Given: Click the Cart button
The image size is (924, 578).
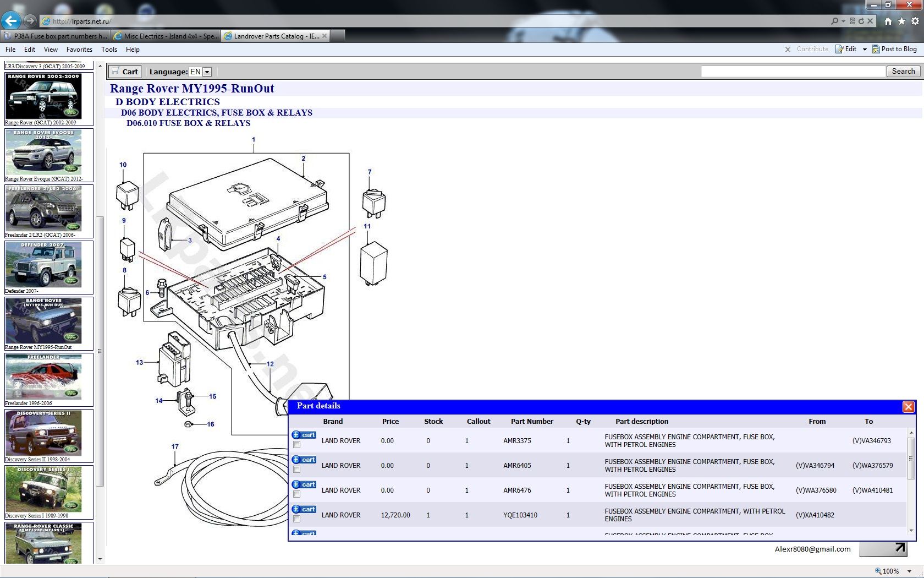Looking at the screenshot, I should coord(125,72).
